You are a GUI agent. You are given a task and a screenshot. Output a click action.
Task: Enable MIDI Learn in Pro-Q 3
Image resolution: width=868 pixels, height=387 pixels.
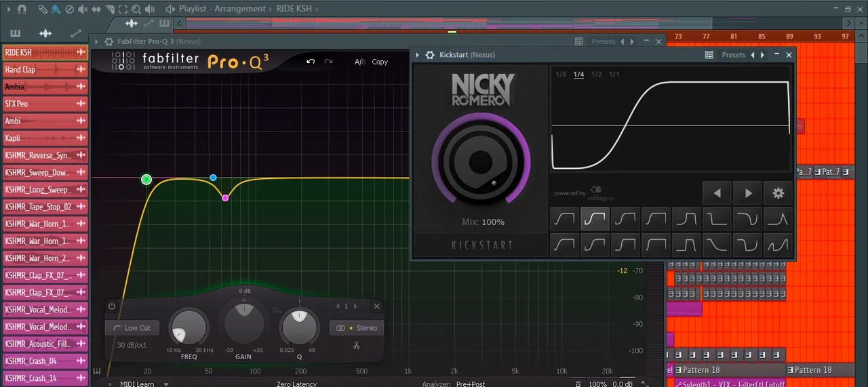138,384
